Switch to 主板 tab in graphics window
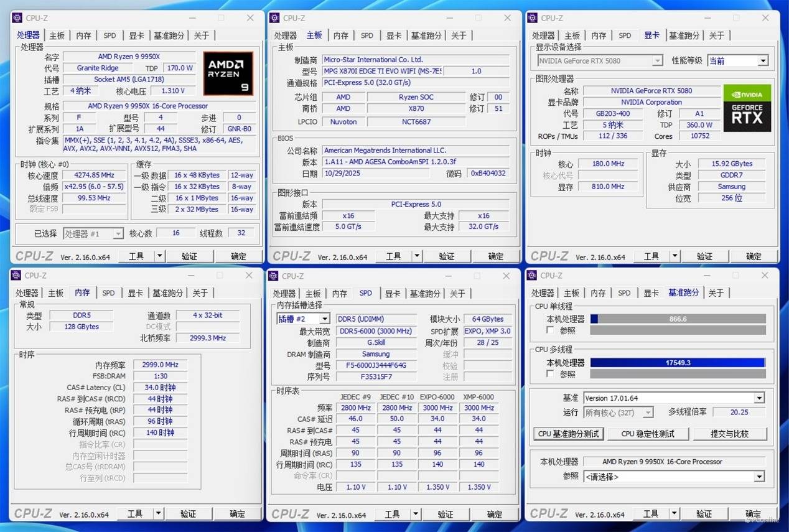This screenshot has width=789, height=532. click(x=572, y=35)
